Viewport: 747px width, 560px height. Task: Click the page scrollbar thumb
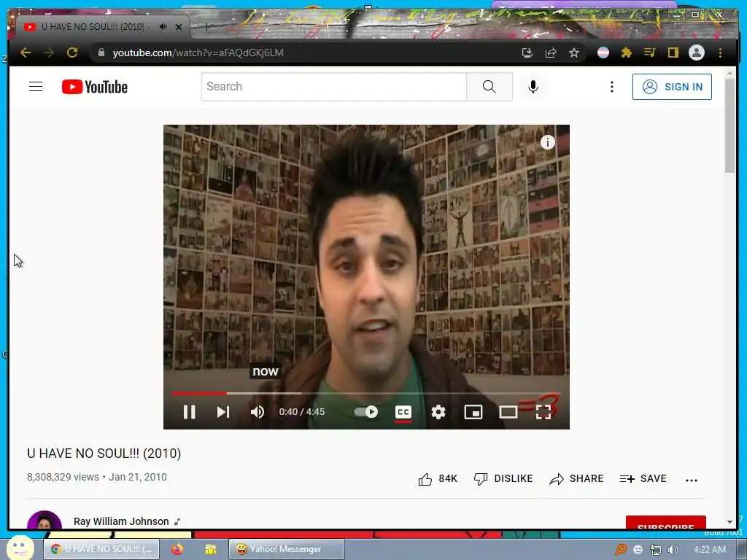(x=729, y=125)
